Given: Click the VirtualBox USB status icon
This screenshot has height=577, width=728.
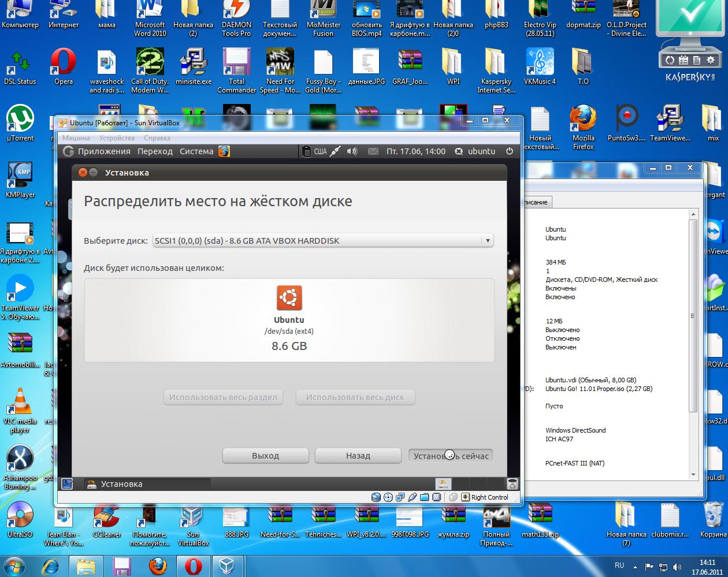Looking at the screenshot, I should click(413, 497).
